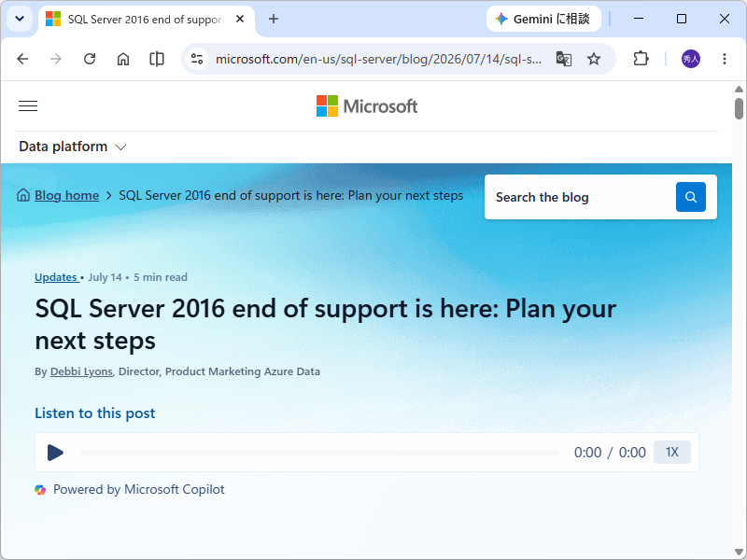747x560 pixels.
Task: Reload the current page
Action: [x=90, y=59]
